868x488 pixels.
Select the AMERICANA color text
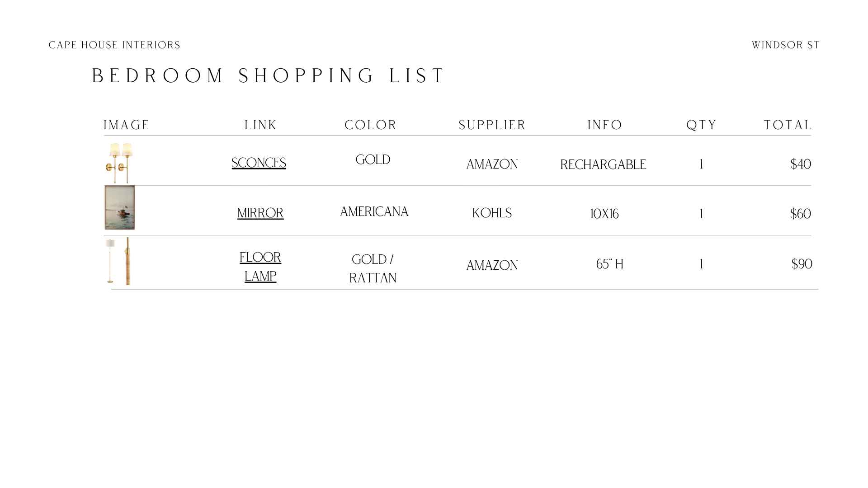(x=374, y=211)
